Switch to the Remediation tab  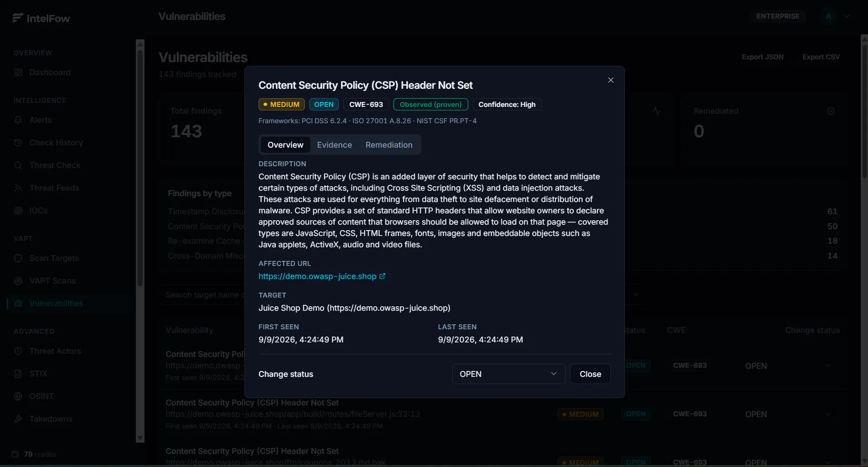(x=389, y=145)
